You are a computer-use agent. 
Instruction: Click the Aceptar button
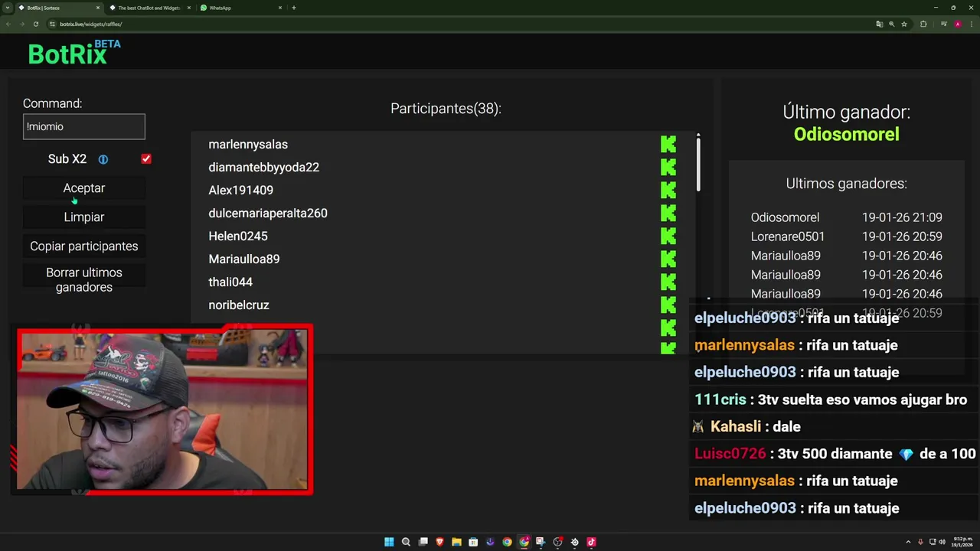(x=84, y=188)
